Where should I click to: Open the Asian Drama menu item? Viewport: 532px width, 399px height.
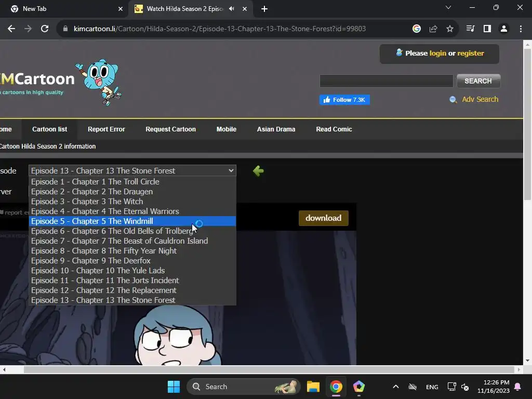coord(276,129)
